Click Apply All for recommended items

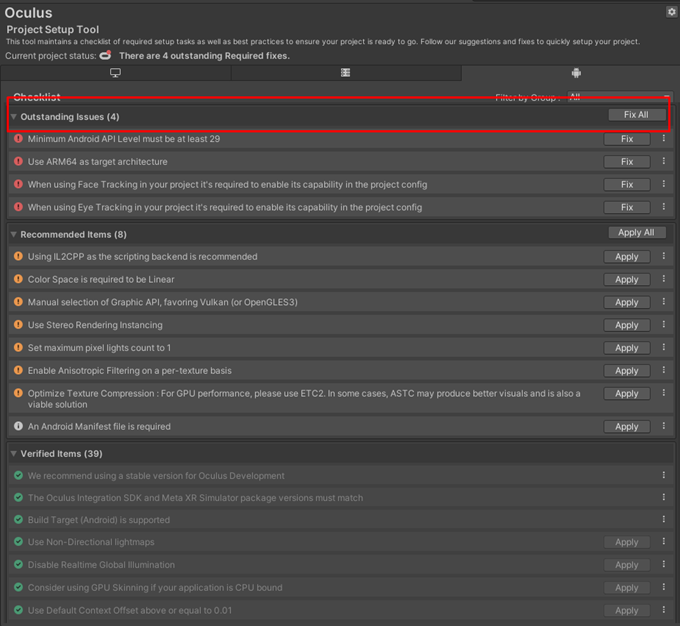coord(636,233)
